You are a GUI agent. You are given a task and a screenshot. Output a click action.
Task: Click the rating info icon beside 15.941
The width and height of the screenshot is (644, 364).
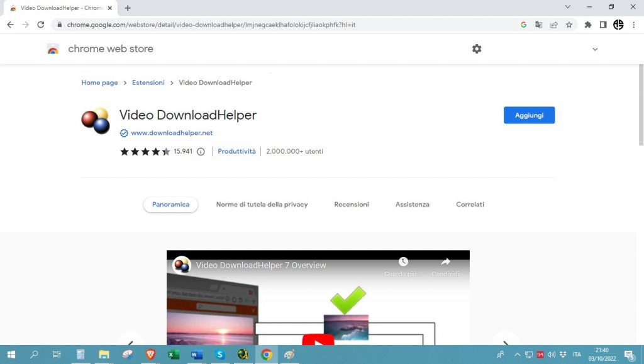[x=201, y=152]
